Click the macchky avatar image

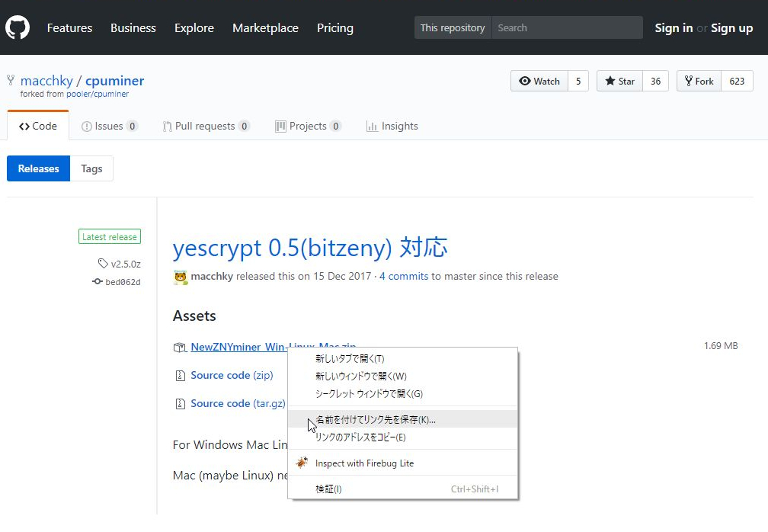tap(181, 277)
